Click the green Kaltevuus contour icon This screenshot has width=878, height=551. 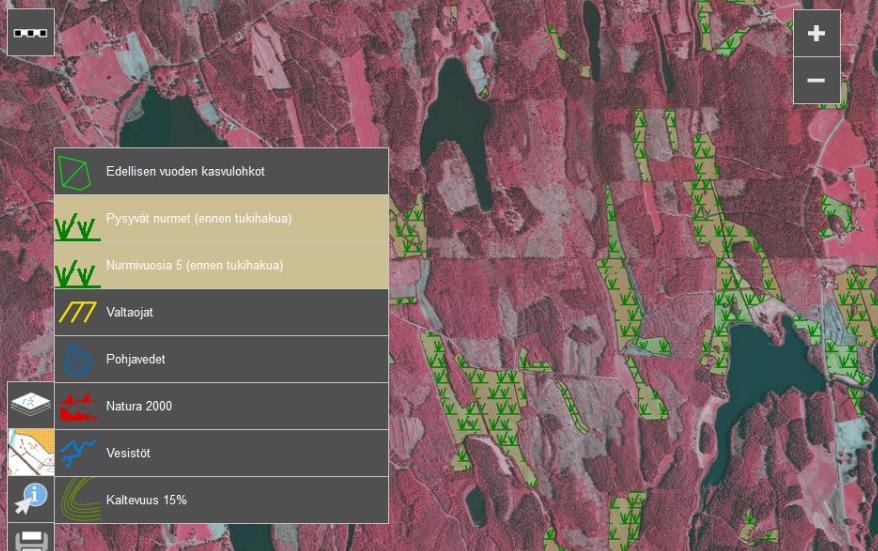(80, 499)
